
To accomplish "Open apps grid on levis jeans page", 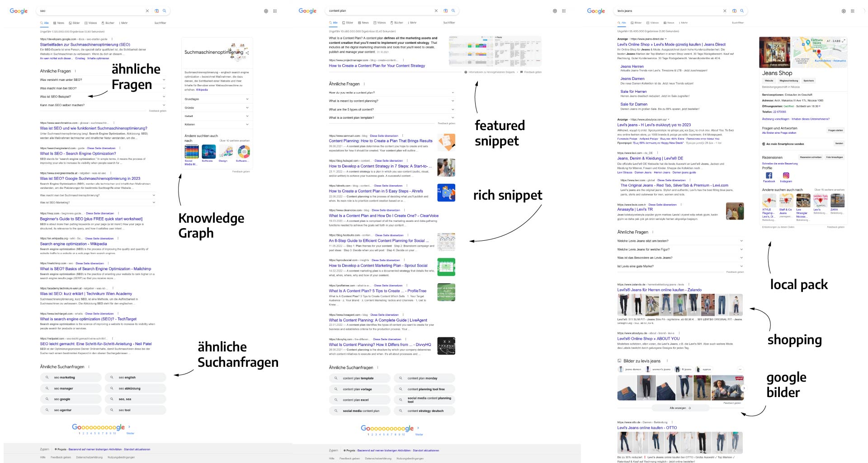I will (853, 11).
